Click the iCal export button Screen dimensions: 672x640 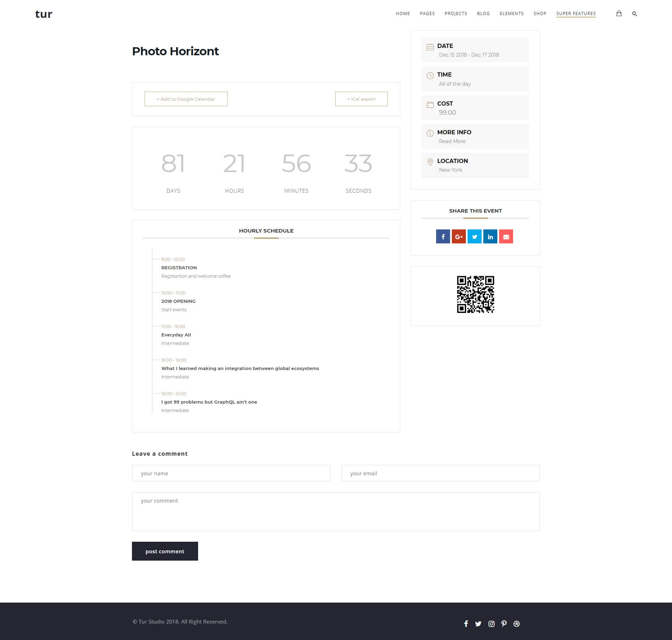coord(361,99)
